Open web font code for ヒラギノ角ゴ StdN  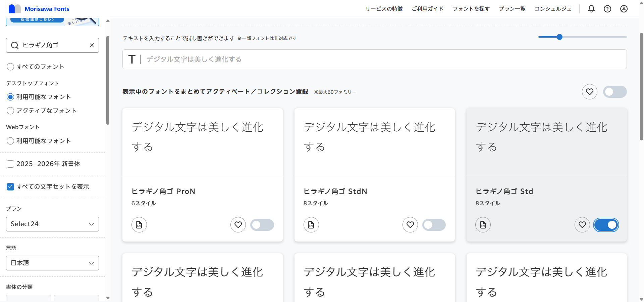click(x=311, y=225)
